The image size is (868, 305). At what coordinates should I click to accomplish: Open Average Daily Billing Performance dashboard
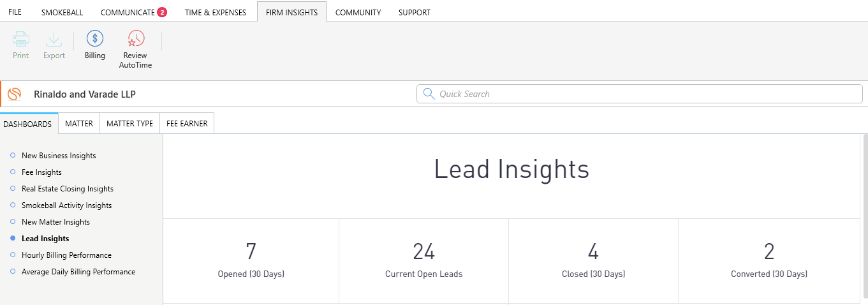[78, 272]
